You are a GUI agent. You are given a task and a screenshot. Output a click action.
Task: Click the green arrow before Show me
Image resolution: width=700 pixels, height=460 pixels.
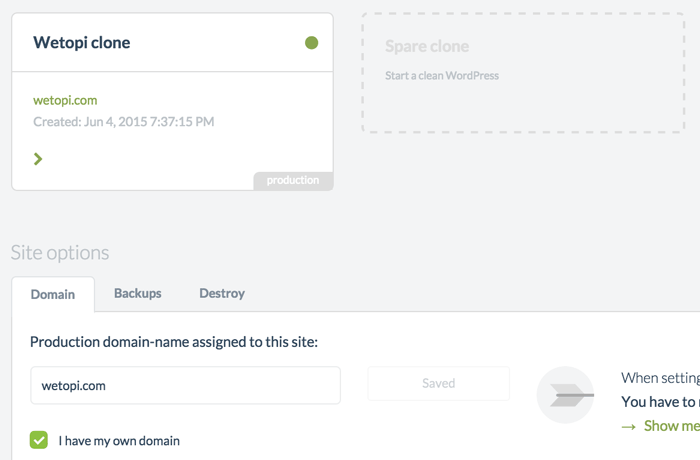click(x=629, y=427)
